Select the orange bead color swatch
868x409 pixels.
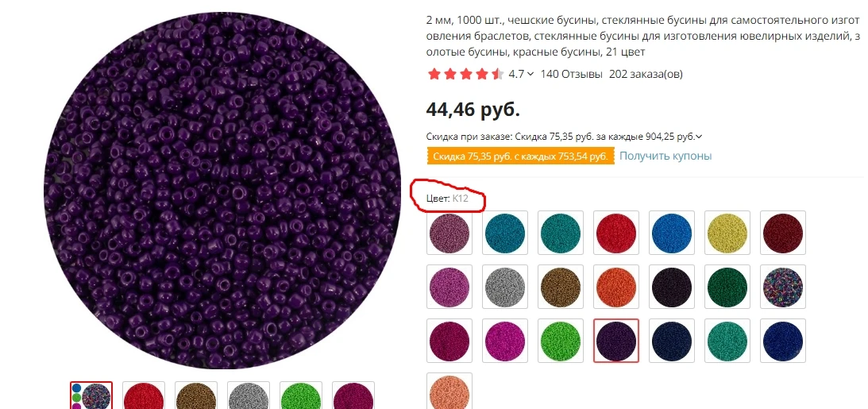click(x=616, y=287)
